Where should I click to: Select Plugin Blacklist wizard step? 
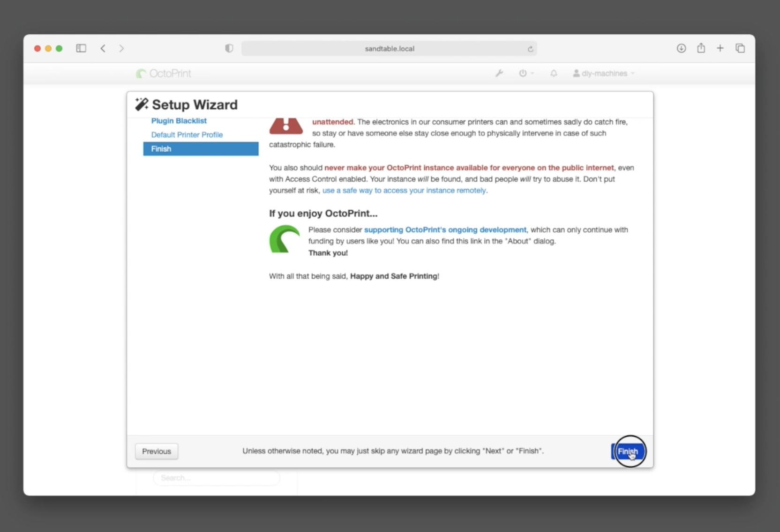pyautogui.click(x=179, y=121)
